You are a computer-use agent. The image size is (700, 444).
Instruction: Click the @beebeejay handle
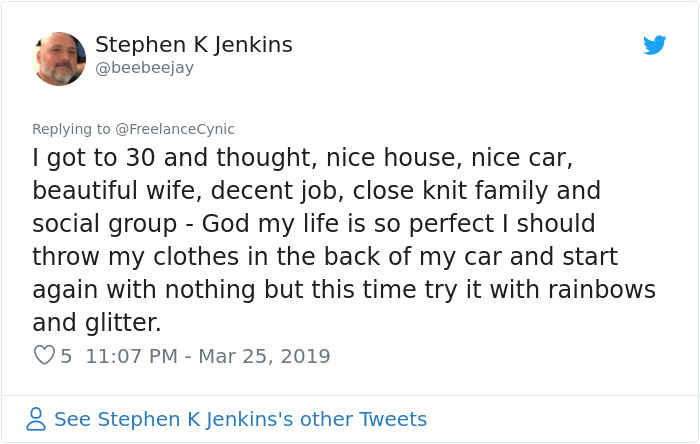[x=144, y=68]
